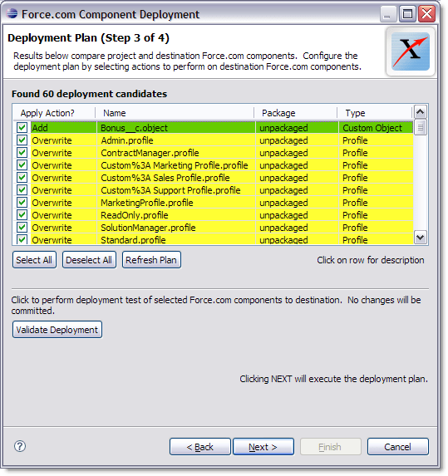448x476 pixels.
Task: Select the Admin.profile name cell
Action: point(176,140)
